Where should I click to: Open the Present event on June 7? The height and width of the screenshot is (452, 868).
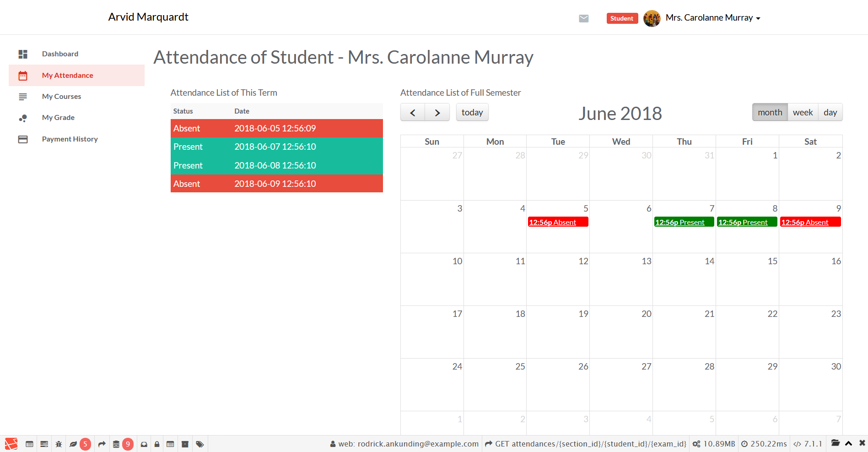pyautogui.click(x=684, y=222)
